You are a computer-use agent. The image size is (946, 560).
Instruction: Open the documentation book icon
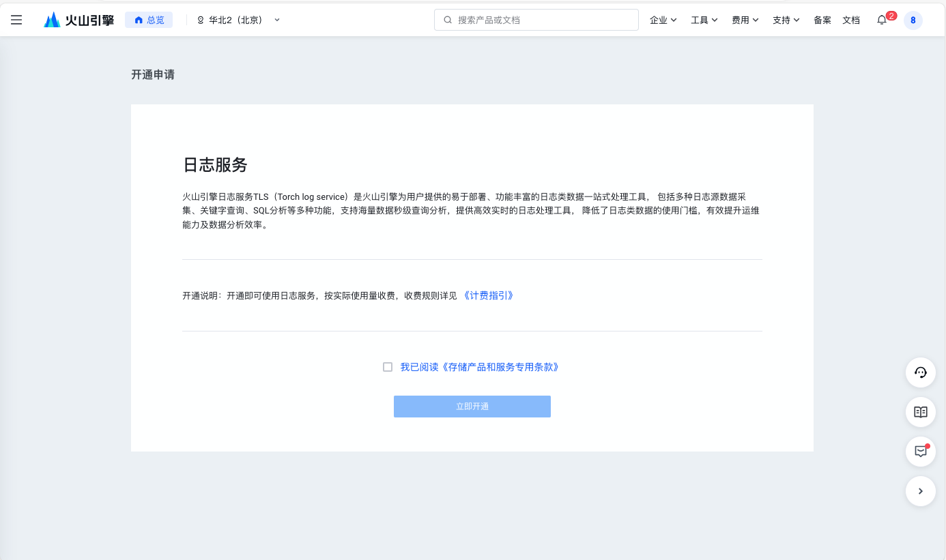pyautogui.click(x=920, y=412)
